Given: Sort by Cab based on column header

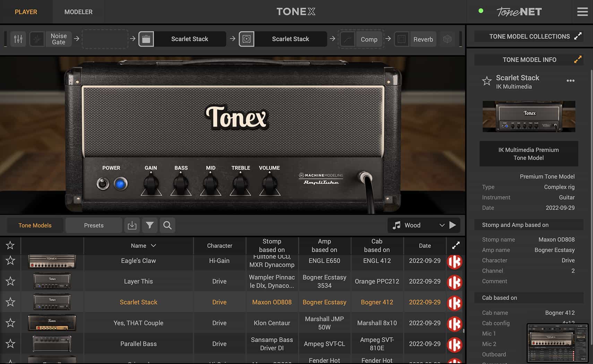Looking at the screenshot, I should point(377,245).
